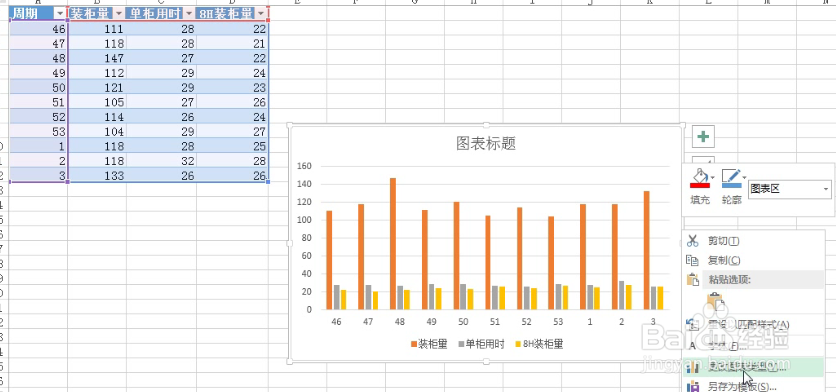Select cell with value 147
The height and width of the screenshot is (392, 836).
[x=97, y=58]
